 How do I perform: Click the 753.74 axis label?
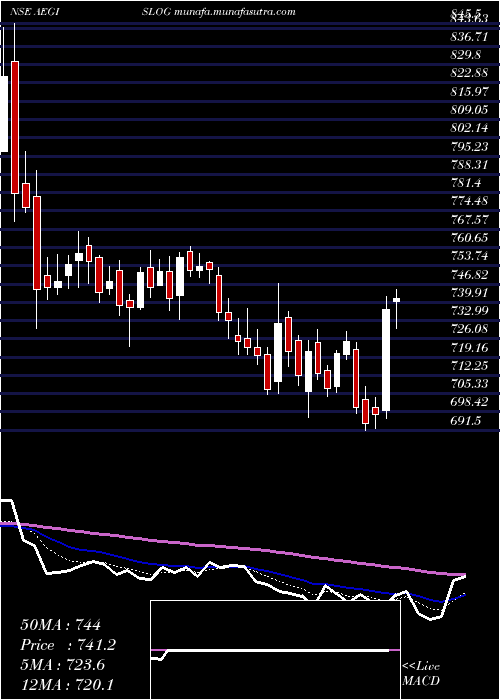pos(469,256)
